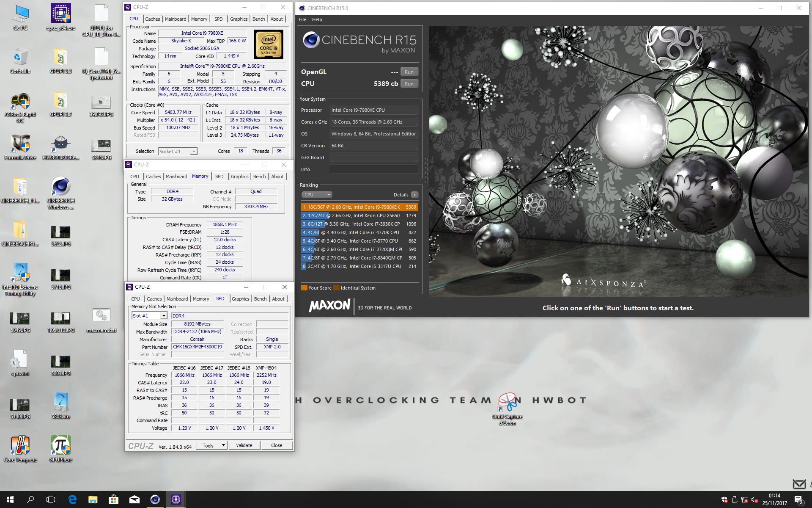Open Ranking Details arrow
Viewport: 812px width, 508px height.
414,195
